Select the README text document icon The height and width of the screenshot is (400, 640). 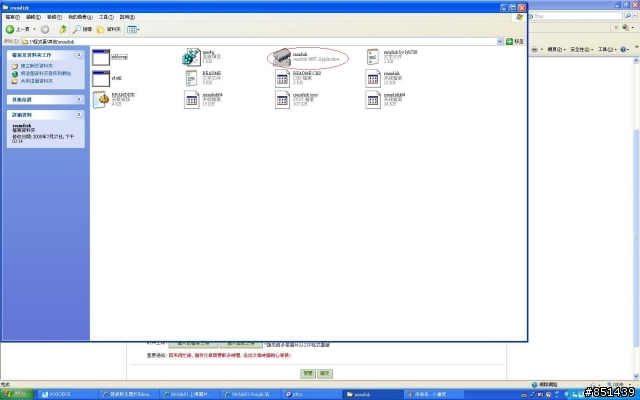pyautogui.click(x=191, y=78)
